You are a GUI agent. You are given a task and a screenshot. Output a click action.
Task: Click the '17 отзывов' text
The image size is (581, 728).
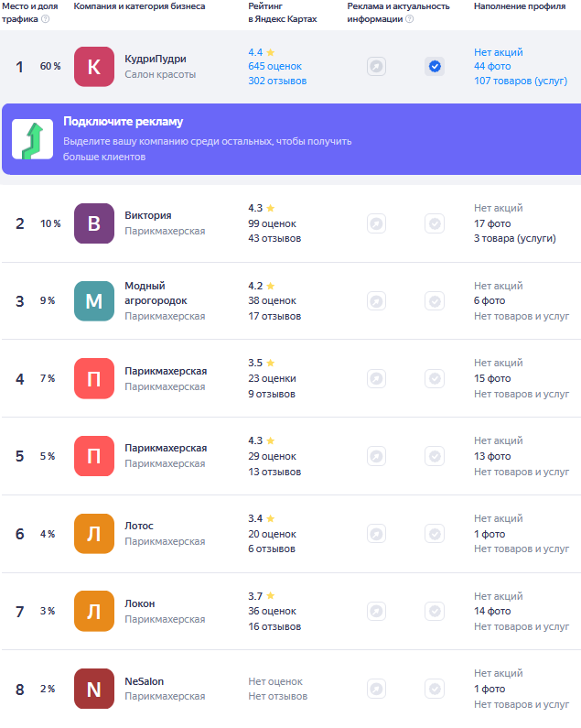click(x=274, y=316)
